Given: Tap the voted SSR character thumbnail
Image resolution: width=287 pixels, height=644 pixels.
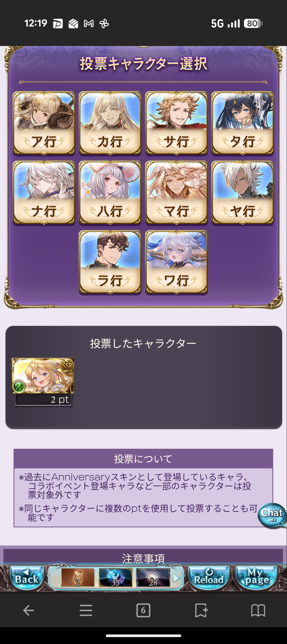Looking at the screenshot, I should pyautogui.click(x=43, y=376).
